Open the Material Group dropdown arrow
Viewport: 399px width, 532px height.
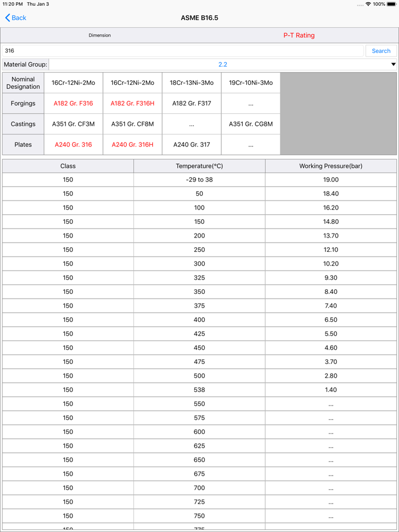coord(393,64)
